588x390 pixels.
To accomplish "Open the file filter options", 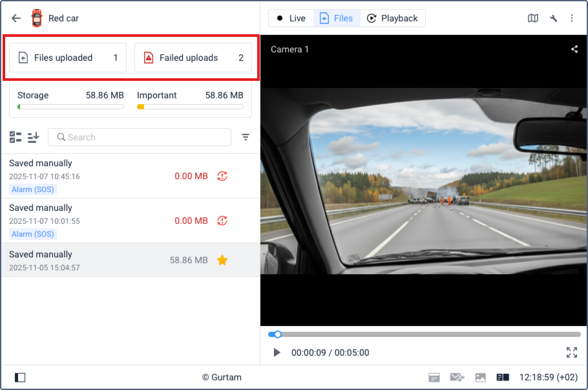I will pyautogui.click(x=246, y=137).
